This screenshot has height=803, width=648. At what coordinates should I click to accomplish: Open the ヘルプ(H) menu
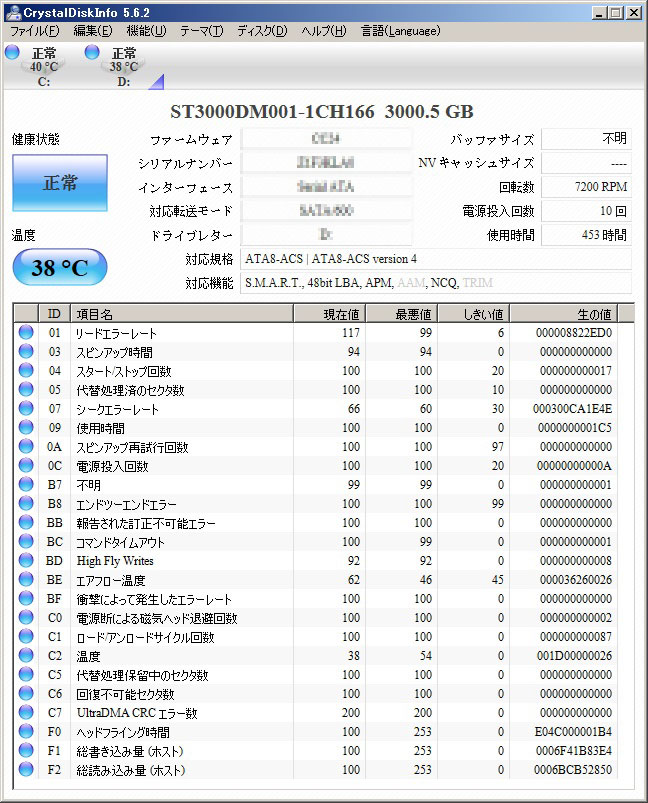click(324, 31)
